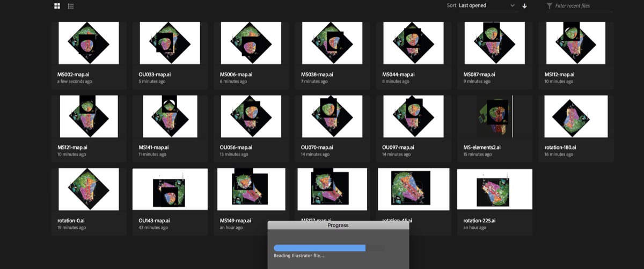644x269 pixels.
Task: Open MS002-map.ai thumbnail
Action: [89, 43]
